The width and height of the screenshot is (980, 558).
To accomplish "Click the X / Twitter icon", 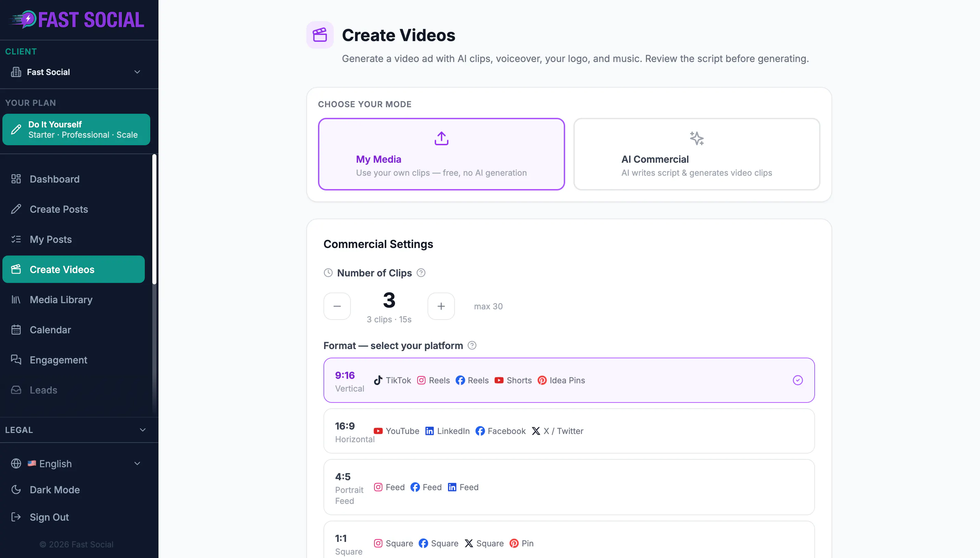I will click(536, 431).
